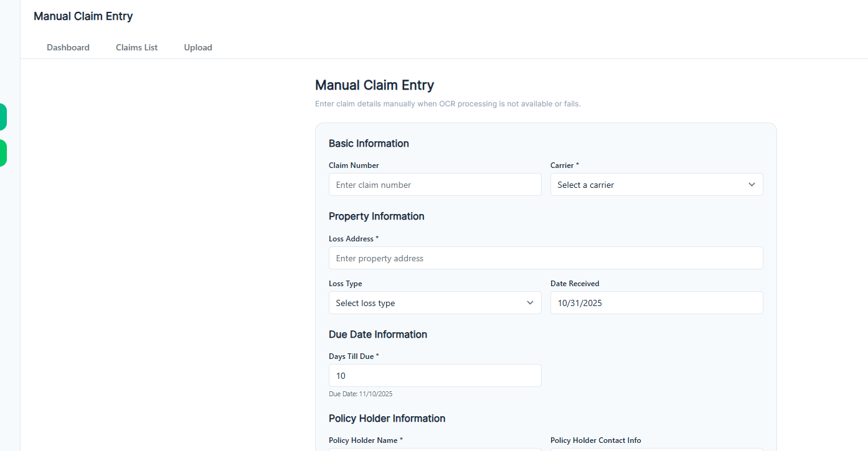Open the Upload tab
The image size is (868, 451).
198,47
